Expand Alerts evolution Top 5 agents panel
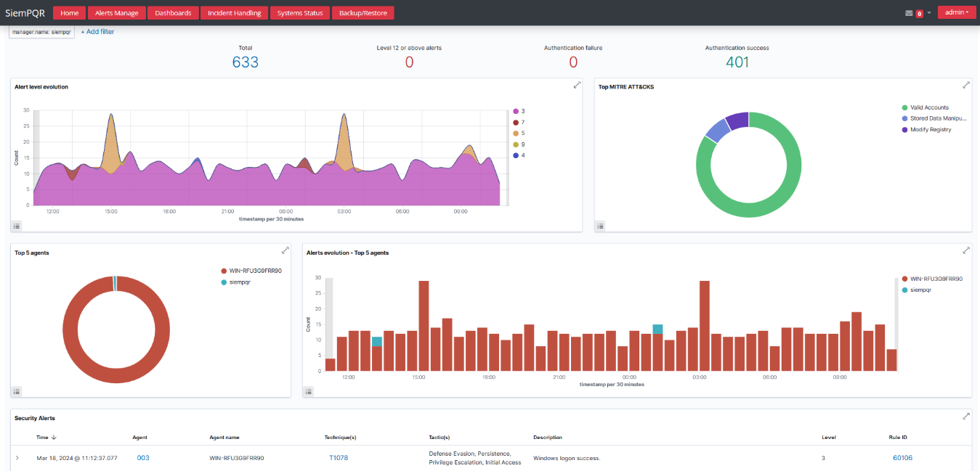The height and width of the screenshot is (471, 980). tap(966, 250)
